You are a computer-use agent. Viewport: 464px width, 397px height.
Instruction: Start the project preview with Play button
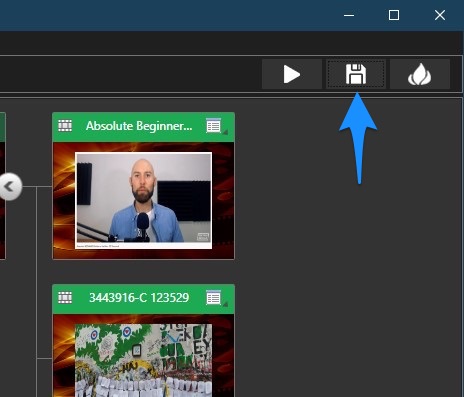[x=292, y=74]
